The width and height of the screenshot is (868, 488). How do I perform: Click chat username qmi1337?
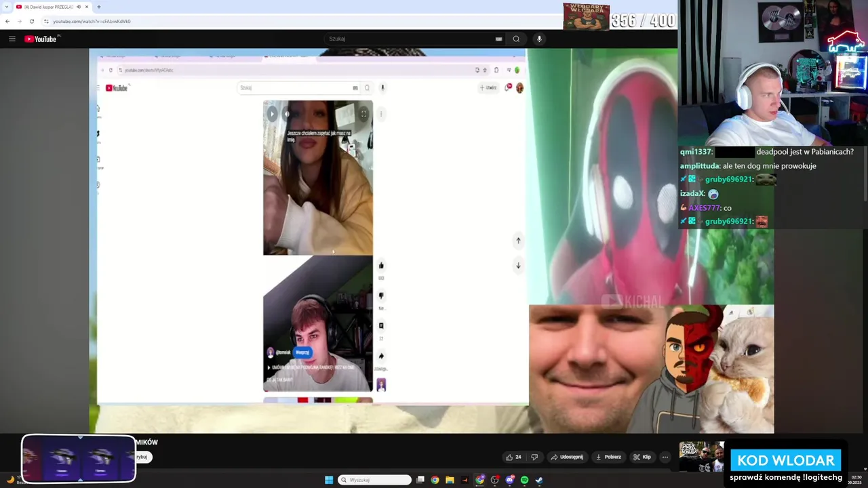695,152
